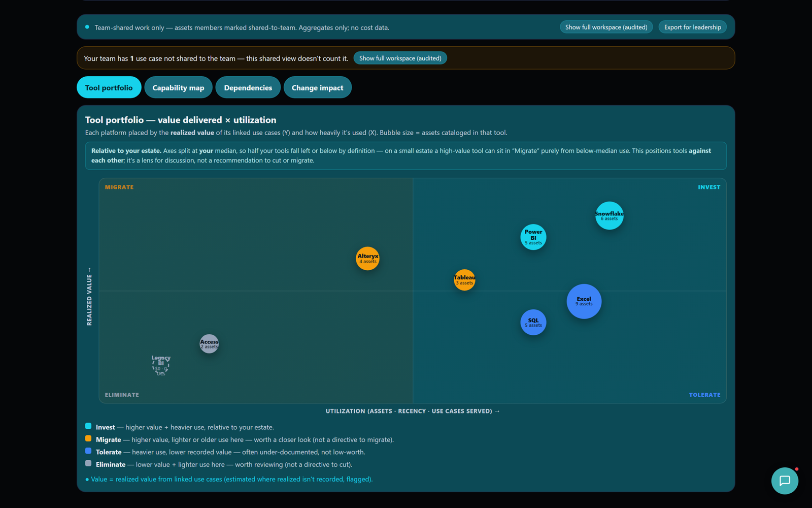Go to the Change impact tab

(x=317, y=87)
